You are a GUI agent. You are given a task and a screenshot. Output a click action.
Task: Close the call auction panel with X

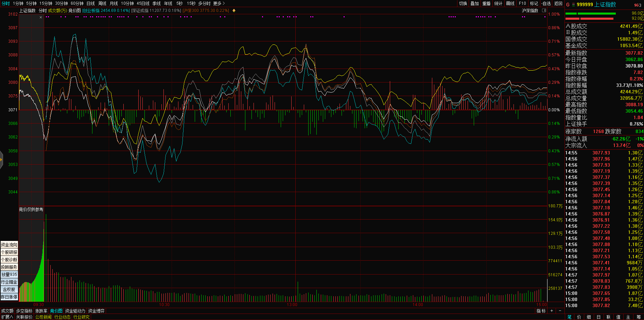click(x=41, y=17)
